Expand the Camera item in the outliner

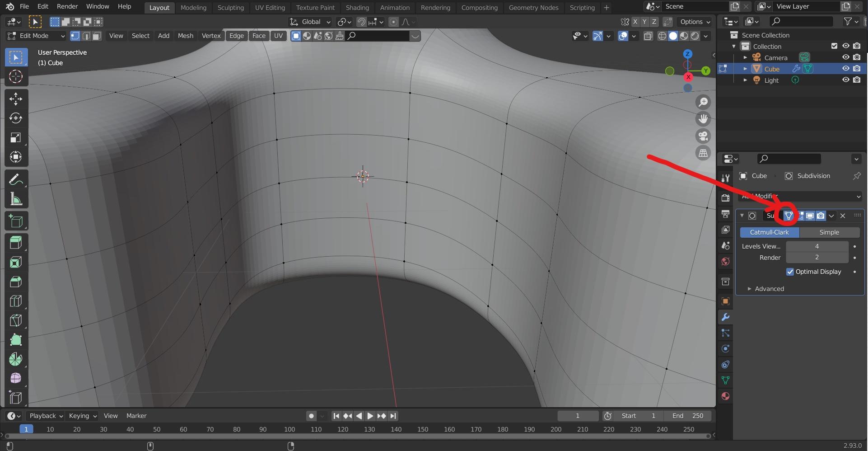[745, 57]
